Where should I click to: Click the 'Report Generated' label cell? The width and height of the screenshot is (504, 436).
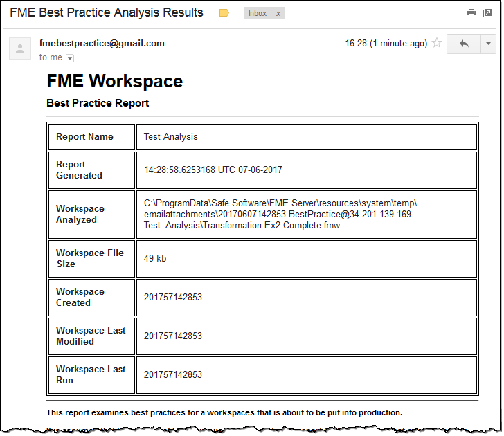[x=91, y=170]
